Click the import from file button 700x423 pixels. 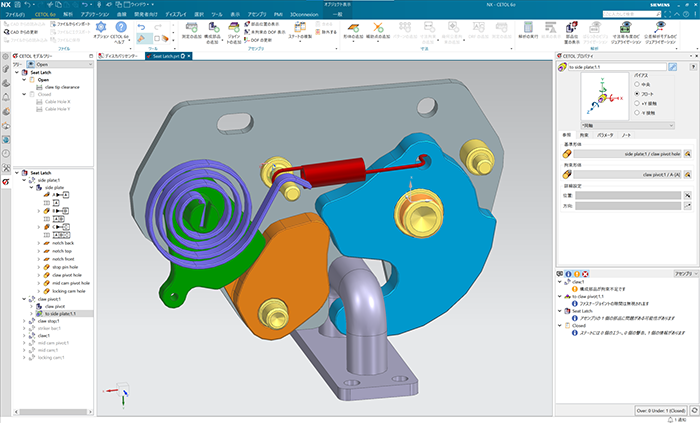[70, 24]
